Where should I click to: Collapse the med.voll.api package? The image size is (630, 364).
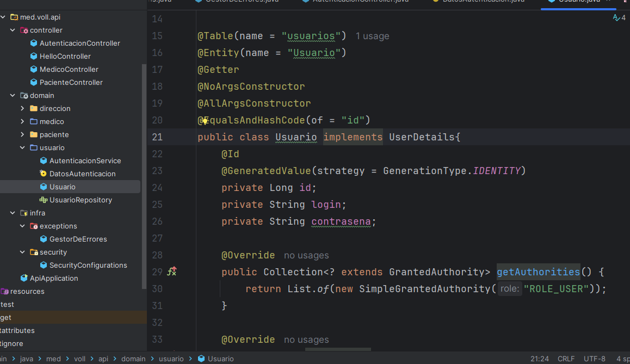point(3,17)
